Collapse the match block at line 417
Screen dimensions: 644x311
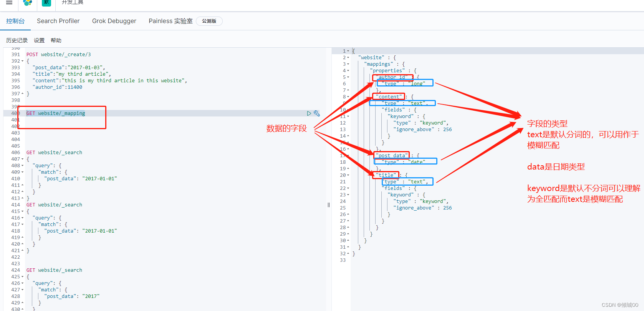tap(22, 225)
